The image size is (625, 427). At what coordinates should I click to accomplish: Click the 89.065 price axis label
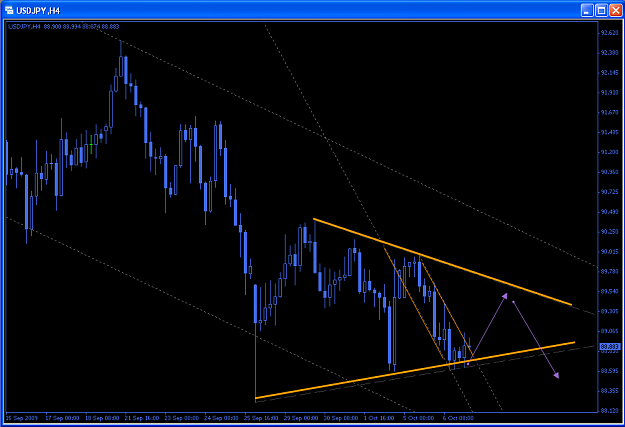point(610,331)
